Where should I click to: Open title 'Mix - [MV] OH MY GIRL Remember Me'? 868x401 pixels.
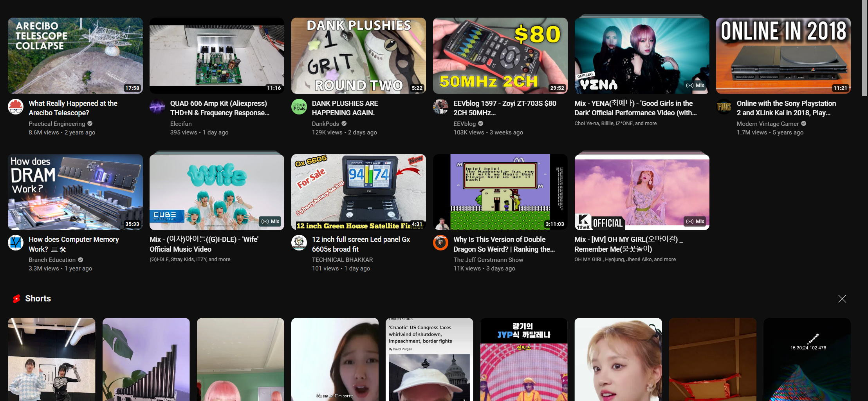point(629,244)
